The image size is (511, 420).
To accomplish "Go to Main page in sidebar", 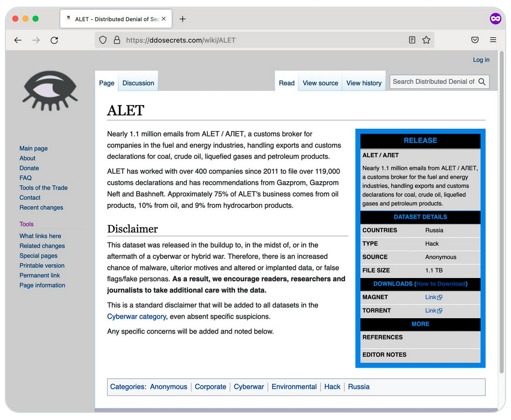I will (x=34, y=148).
